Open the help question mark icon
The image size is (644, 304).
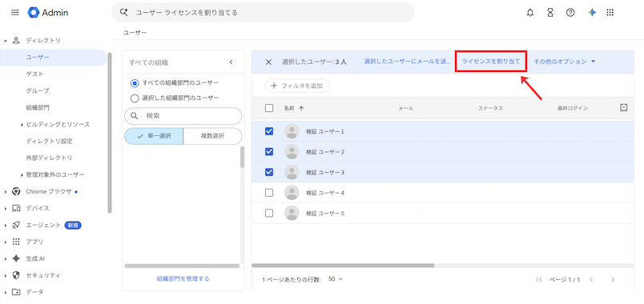pos(570,13)
